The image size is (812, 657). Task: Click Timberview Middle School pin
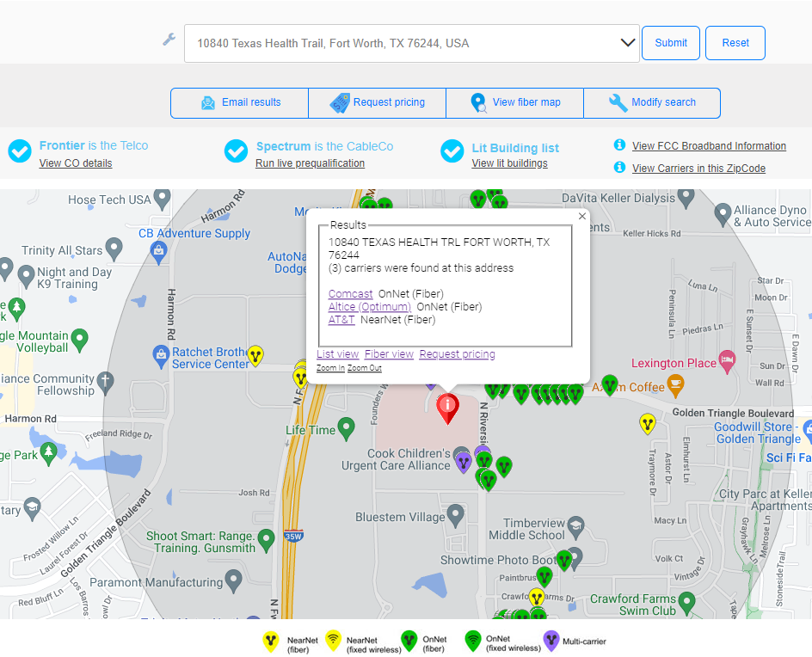coord(575,527)
